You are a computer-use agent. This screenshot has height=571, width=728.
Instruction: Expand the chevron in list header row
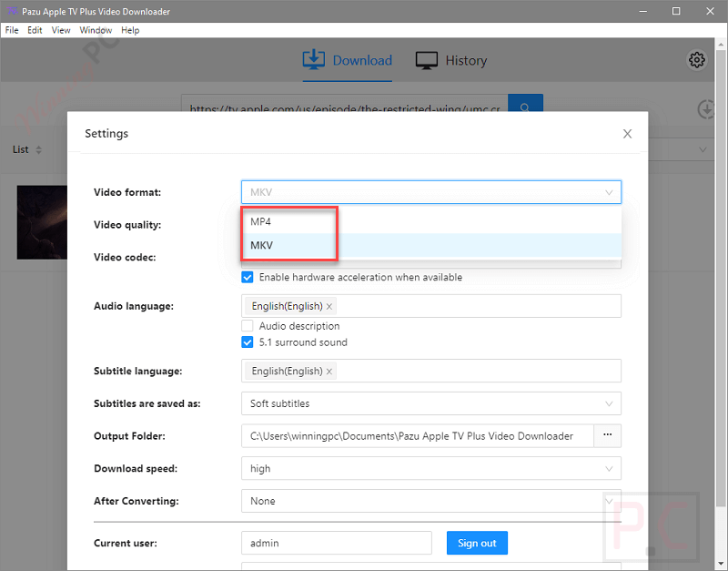coord(703,149)
